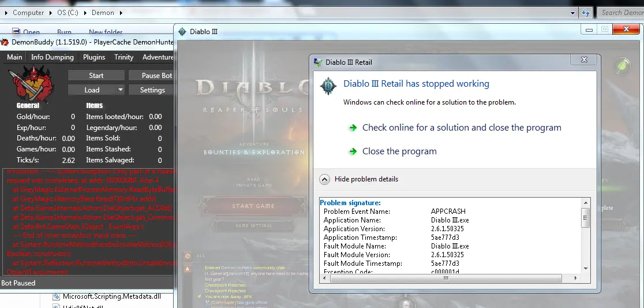Open the Plugins tab
This screenshot has width=644, height=308.
coord(94,57)
